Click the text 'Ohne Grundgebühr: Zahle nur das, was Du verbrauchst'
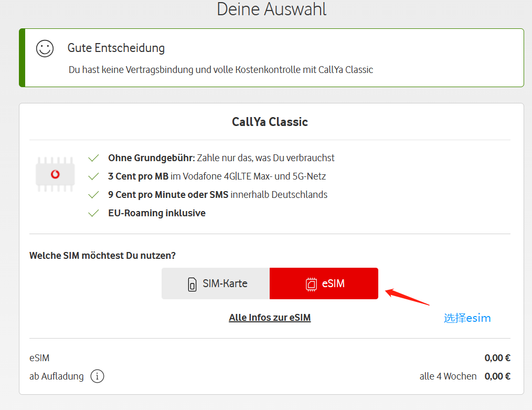 click(x=221, y=158)
